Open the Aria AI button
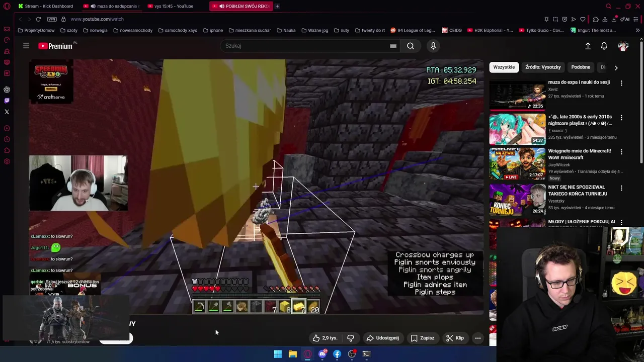The width and height of the screenshot is (644, 362). [x=625, y=19]
